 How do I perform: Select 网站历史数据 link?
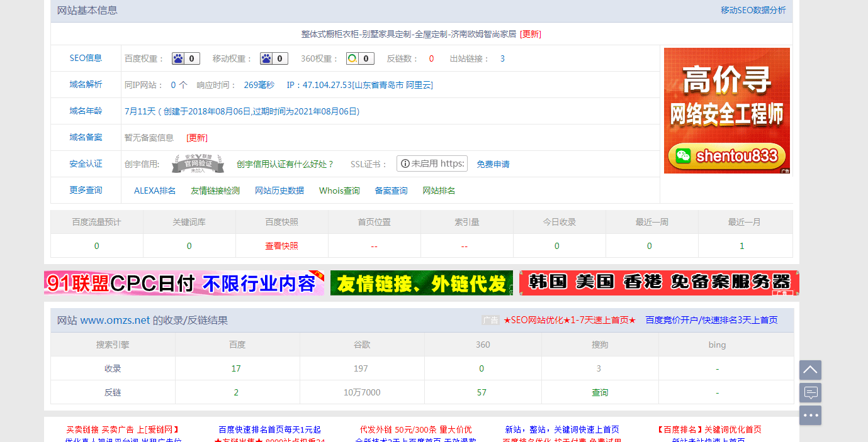coord(279,191)
